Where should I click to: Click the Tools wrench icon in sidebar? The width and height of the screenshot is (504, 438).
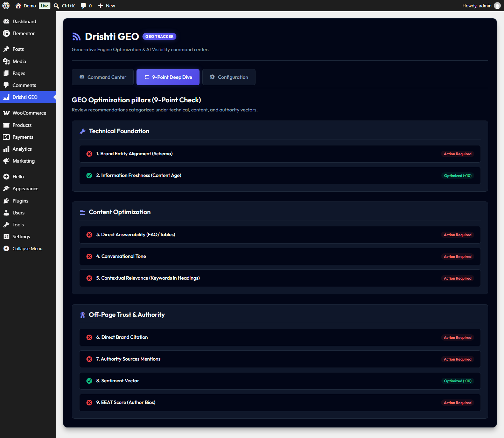click(x=6, y=225)
